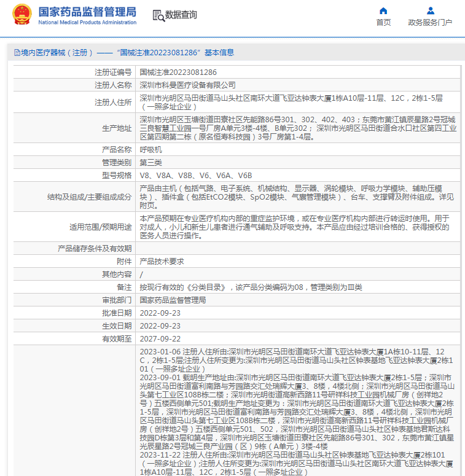This screenshot has height=476, width=465.
Task: Click the 有效期至 date 2027-09-22
Action: (x=160, y=338)
